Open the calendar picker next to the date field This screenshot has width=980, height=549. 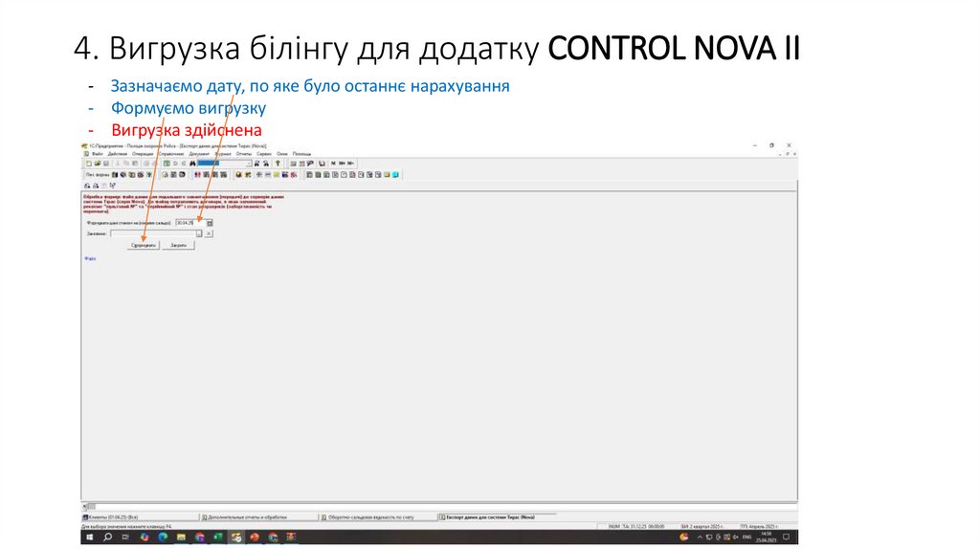click(210, 222)
